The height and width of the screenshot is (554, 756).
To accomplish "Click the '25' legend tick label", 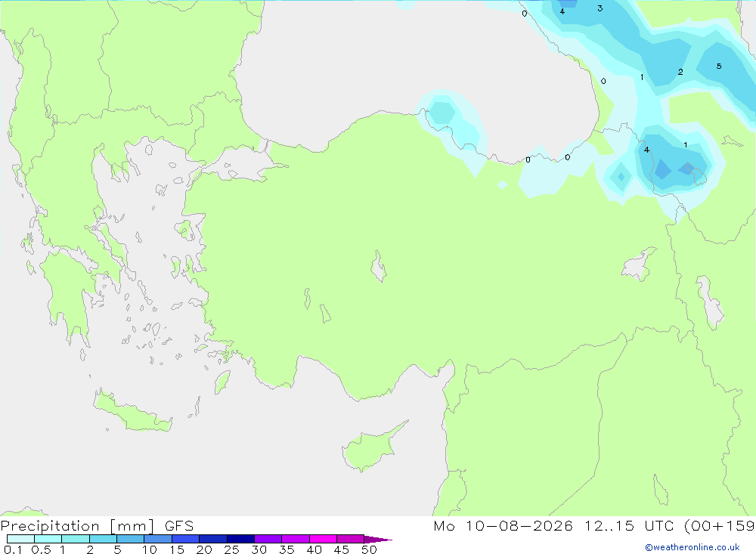I will click(x=232, y=549).
